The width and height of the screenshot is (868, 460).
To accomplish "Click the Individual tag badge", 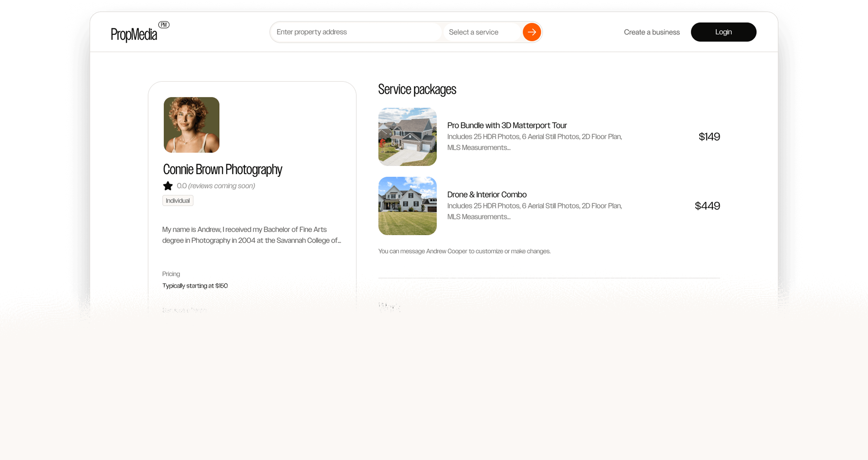I will pyautogui.click(x=178, y=201).
